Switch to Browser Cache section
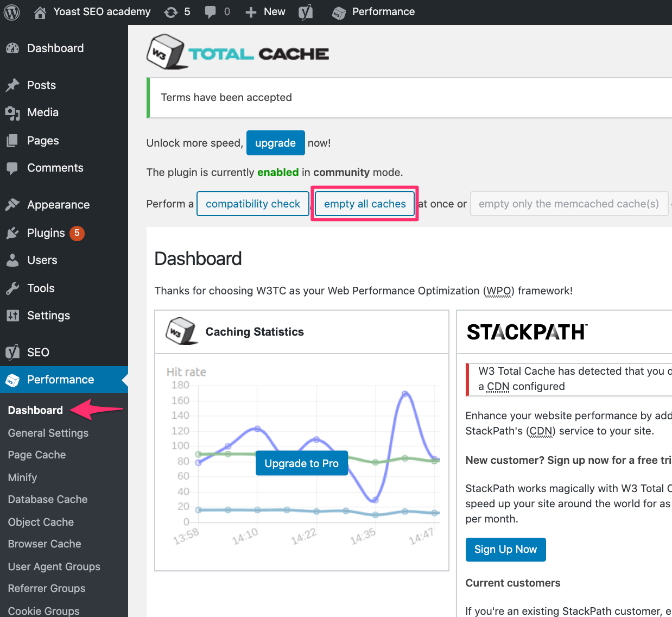The width and height of the screenshot is (672, 617). pos(44,544)
